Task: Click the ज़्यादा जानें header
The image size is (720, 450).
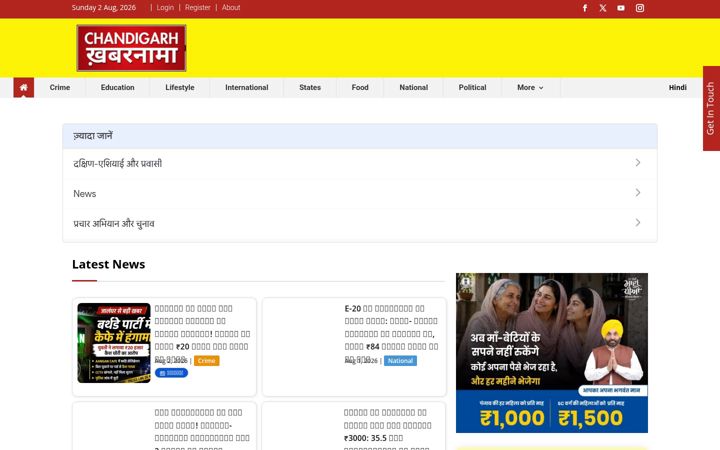Action: (x=360, y=136)
